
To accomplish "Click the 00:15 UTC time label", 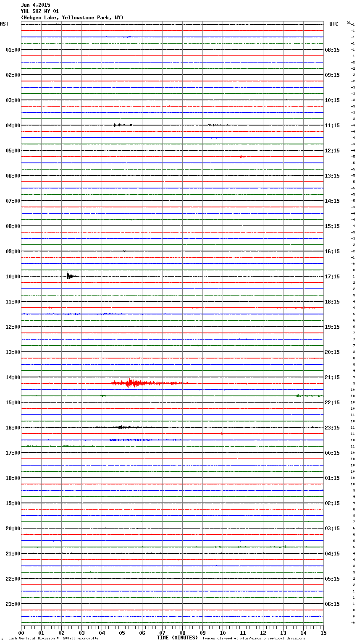I will coord(332,453).
